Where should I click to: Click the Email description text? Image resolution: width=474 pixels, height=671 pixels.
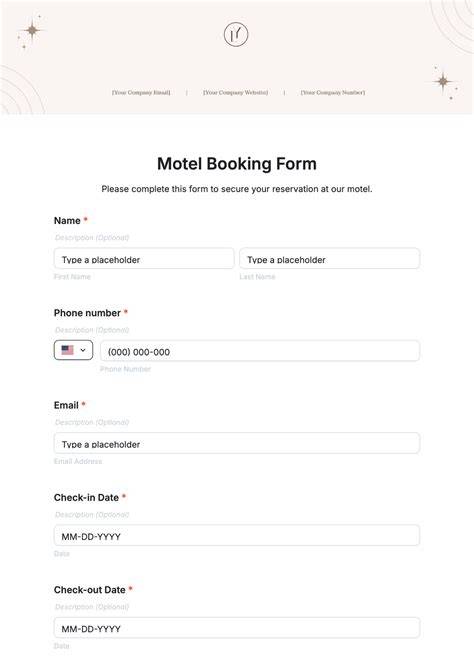tap(92, 422)
